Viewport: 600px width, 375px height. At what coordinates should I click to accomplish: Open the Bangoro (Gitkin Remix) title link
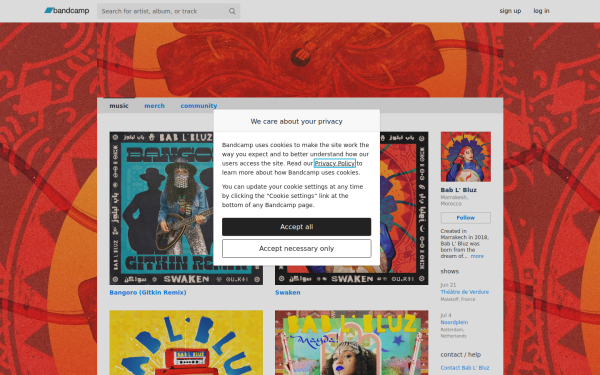pyautogui.click(x=148, y=292)
